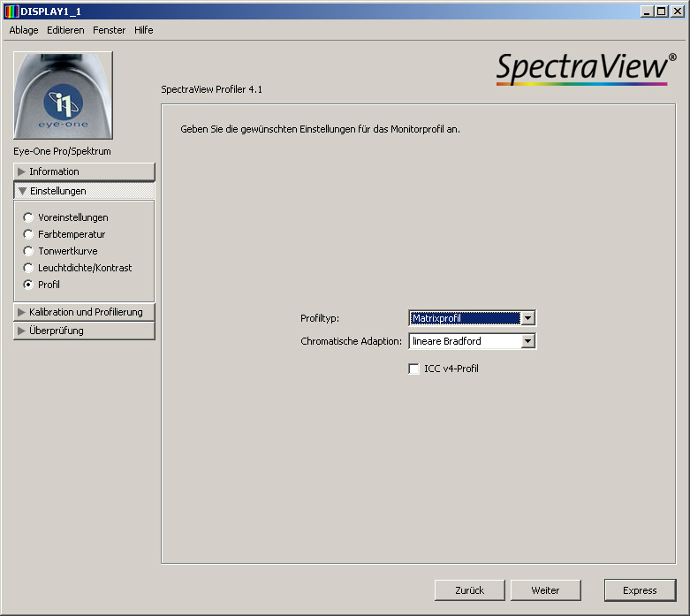Select the Leuchtdichte/Kontrast radio button

pyautogui.click(x=28, y=268)
